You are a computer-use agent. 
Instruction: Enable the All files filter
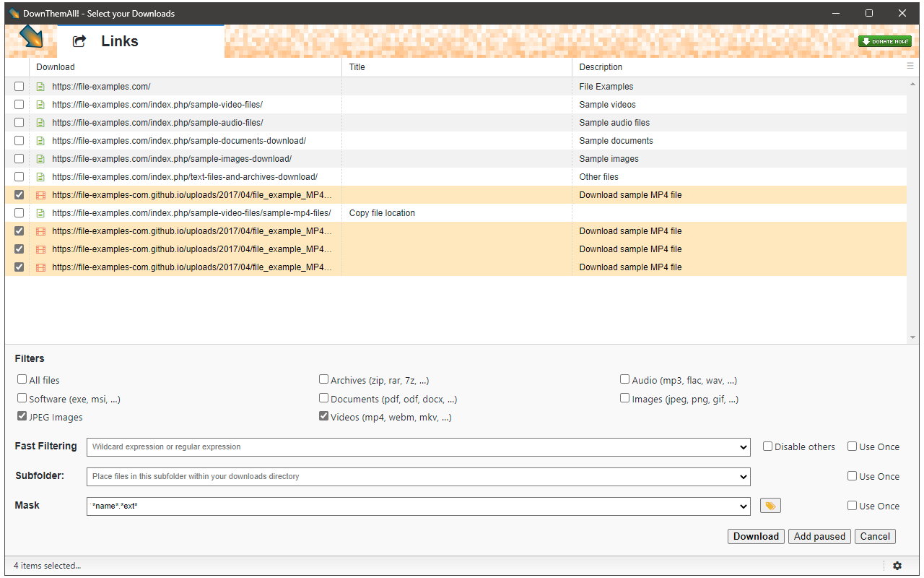click(22, 379)
